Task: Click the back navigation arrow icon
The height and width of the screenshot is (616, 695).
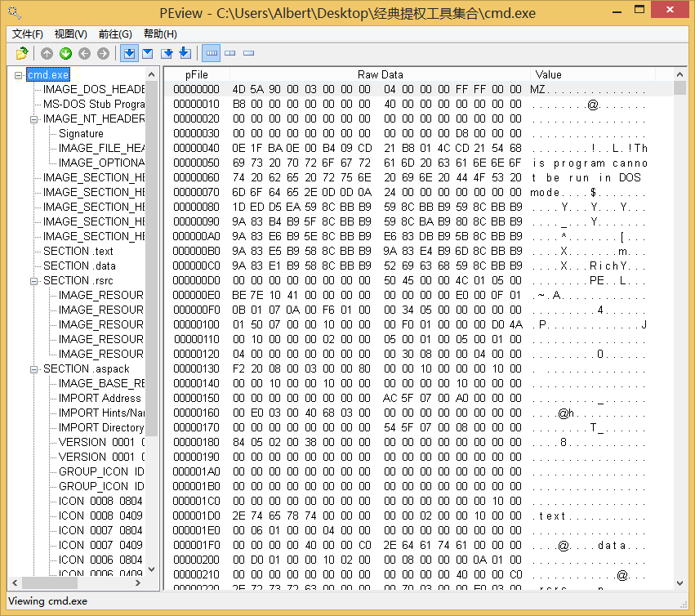Action: coord(84,53)
